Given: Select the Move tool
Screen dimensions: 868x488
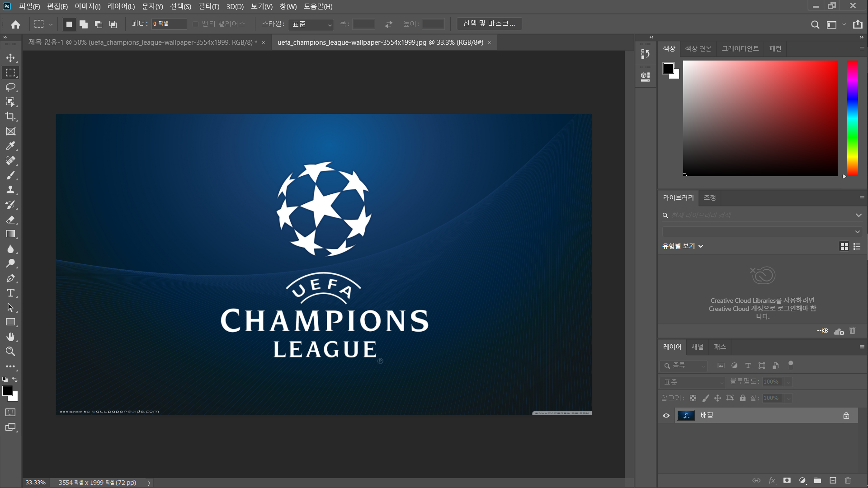Looking at the screenshot, I should (x=10, y=58).
